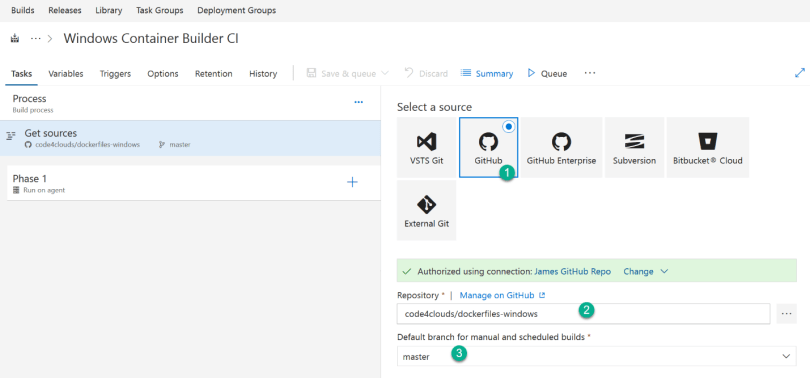Open the Deployment Groups menu
The height and width of the screenshot is (378, 810).
pyautogui.click(x=237, y=10)
